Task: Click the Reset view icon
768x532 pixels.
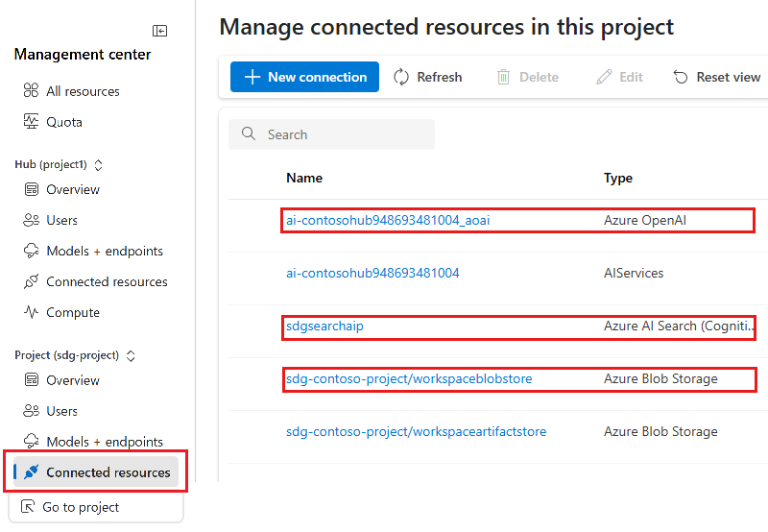Action: [x=681, y=77]
